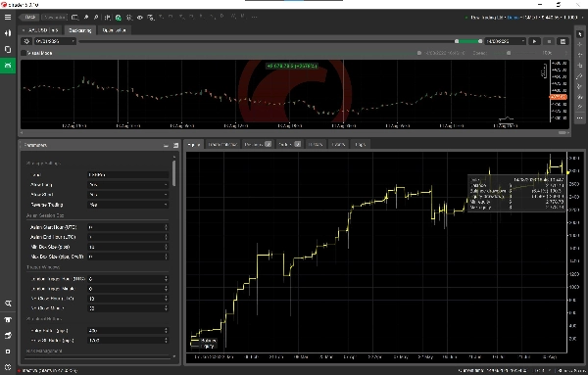Select the trend line drawing tool
This screenshot has width=588, height=375.
click(x=580, y=76)
